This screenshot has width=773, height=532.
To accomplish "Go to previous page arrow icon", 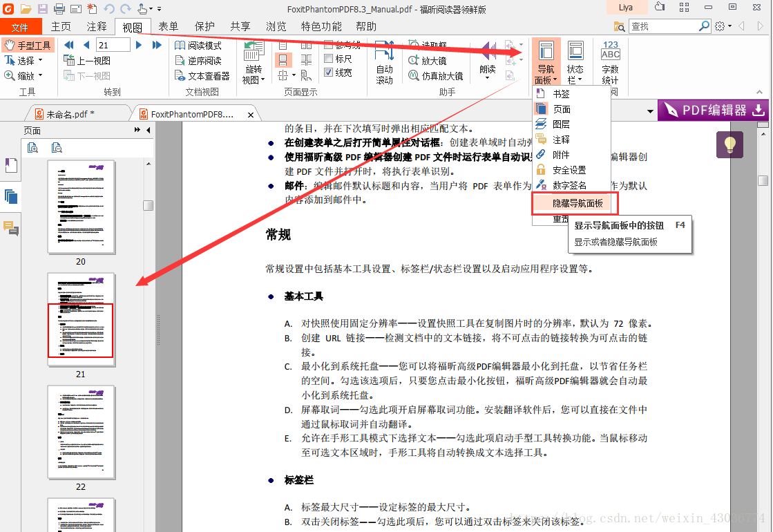I will tap(87, 45).
